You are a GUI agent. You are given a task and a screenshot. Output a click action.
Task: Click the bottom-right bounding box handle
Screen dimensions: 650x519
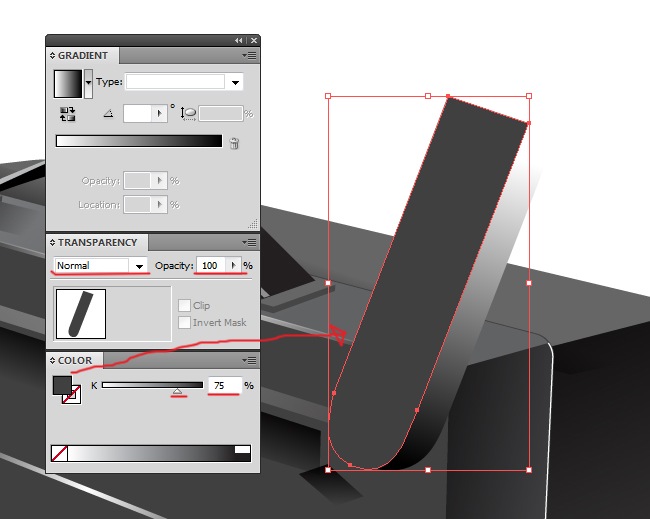coord(529,470)
